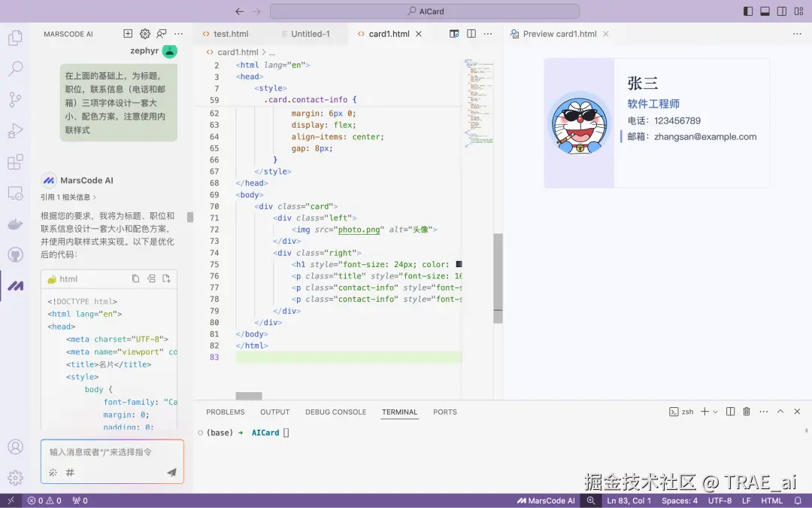Split the terminal
The height and width of the screenshot is (508, 812).
point(730,412)
